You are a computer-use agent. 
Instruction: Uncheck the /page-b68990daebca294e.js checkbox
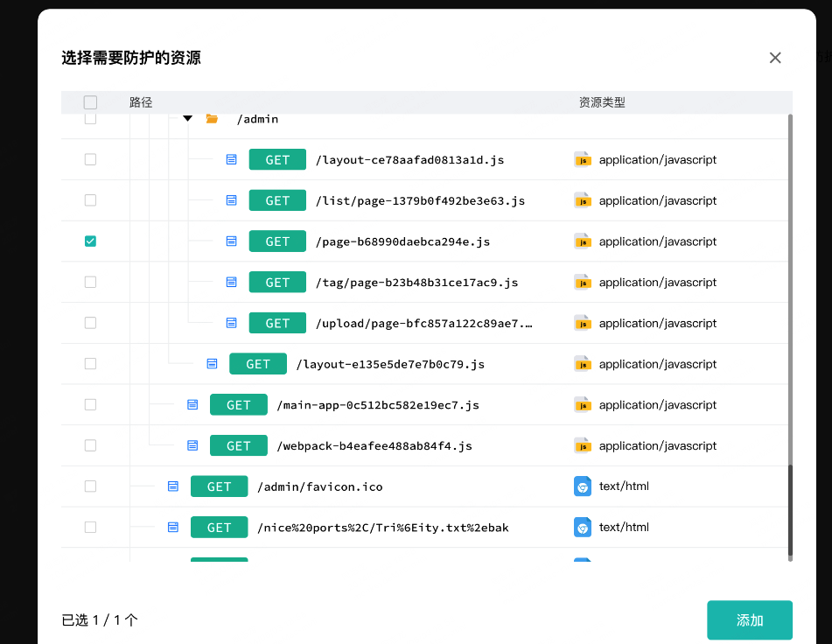pos(90,241)
